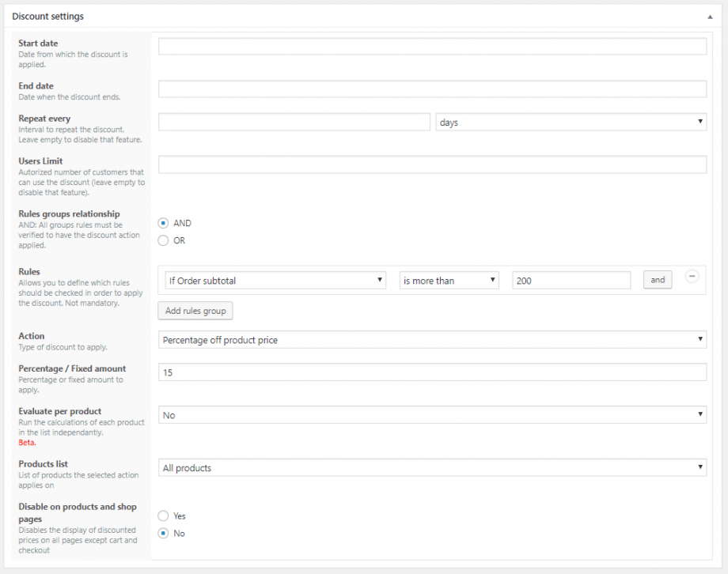Image resolution: width=728 pixels, height=574 pixels.
Task: Select the AND rules relationship
Action: pyautogui.click(x=164, y=224)
